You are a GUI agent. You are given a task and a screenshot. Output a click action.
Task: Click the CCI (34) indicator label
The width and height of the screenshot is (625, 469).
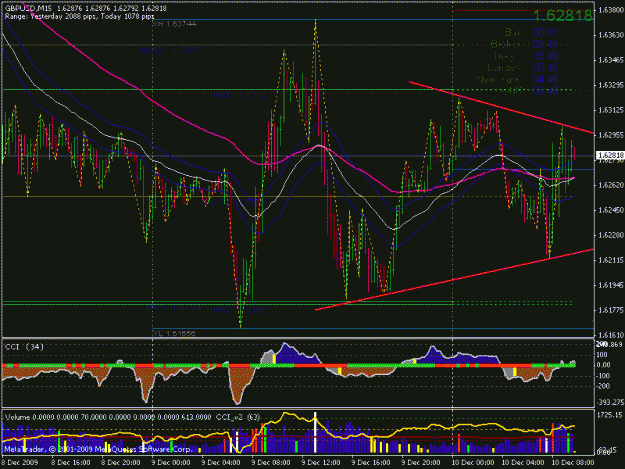24,347
